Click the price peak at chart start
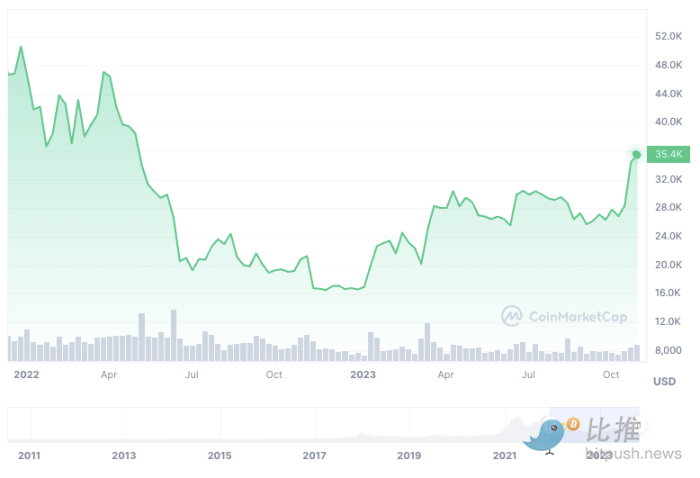Viewport: 700px width, 478px height. click(21, 46)
